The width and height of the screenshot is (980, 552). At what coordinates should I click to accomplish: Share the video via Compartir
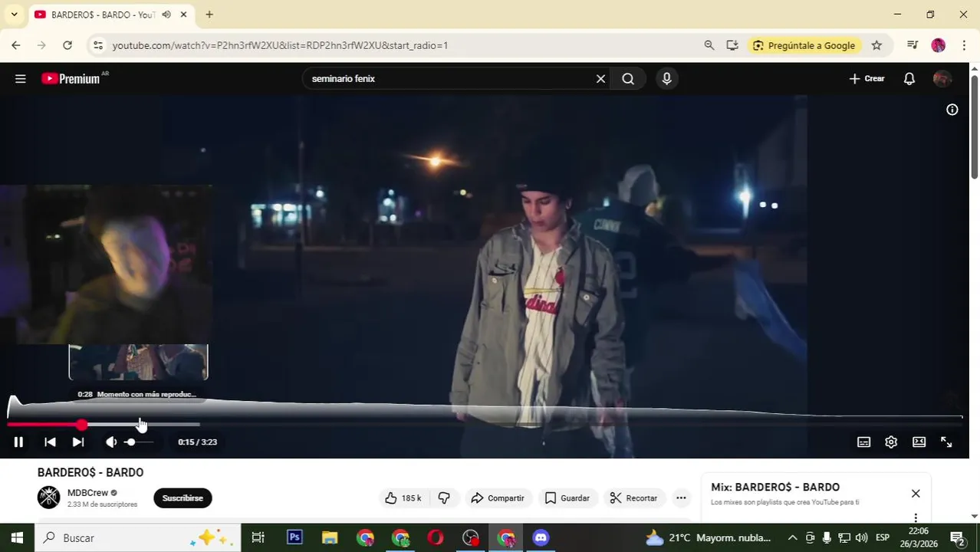click(498, 498)
